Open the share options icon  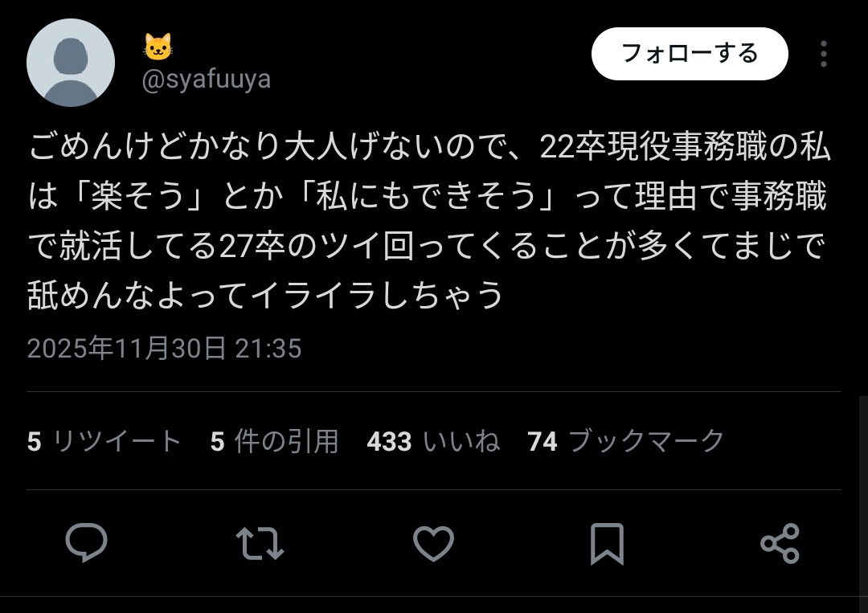780,543
